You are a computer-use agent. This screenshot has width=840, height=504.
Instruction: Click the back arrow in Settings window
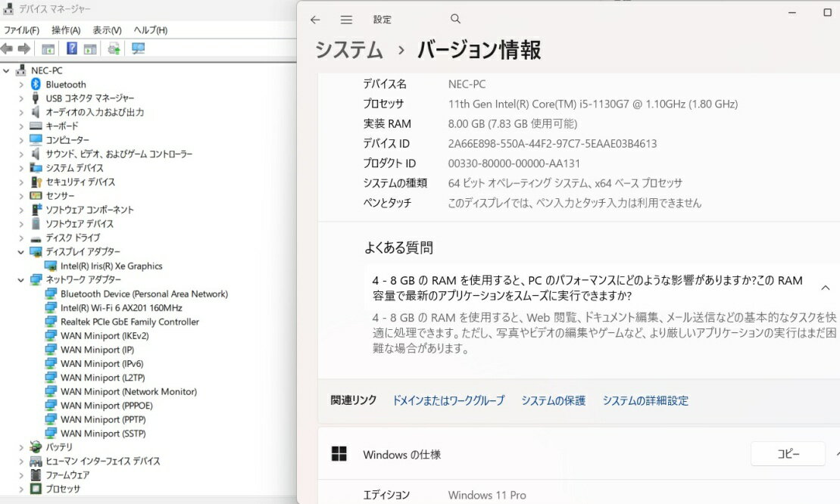tap(315, 20)
